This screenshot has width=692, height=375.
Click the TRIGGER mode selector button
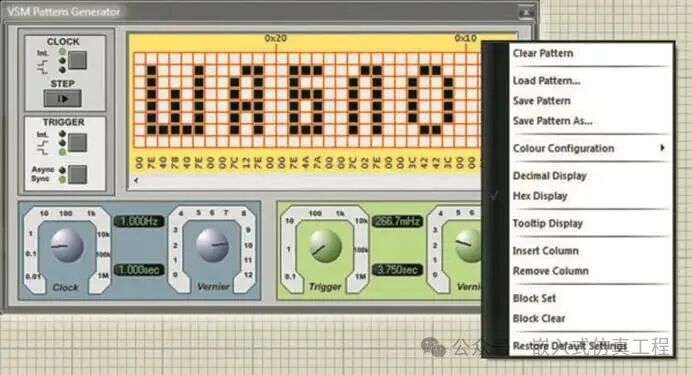pyautogui.click(x=78, y=142)
